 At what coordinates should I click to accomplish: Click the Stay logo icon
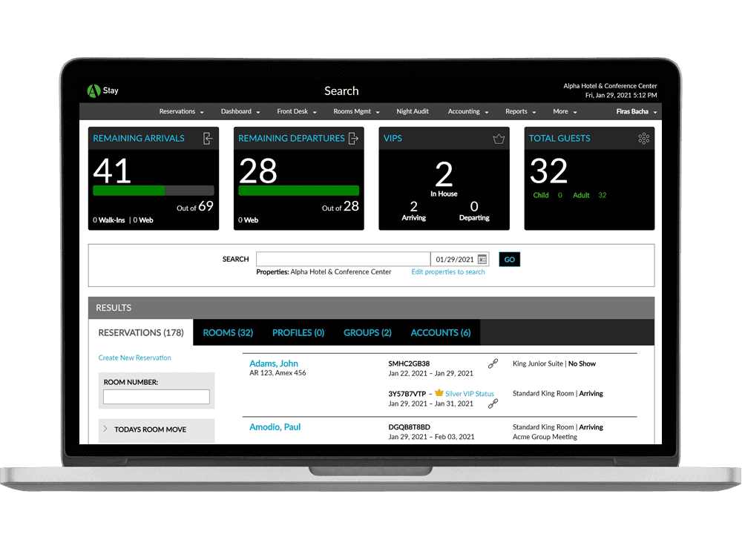click(x=93, y=90)
